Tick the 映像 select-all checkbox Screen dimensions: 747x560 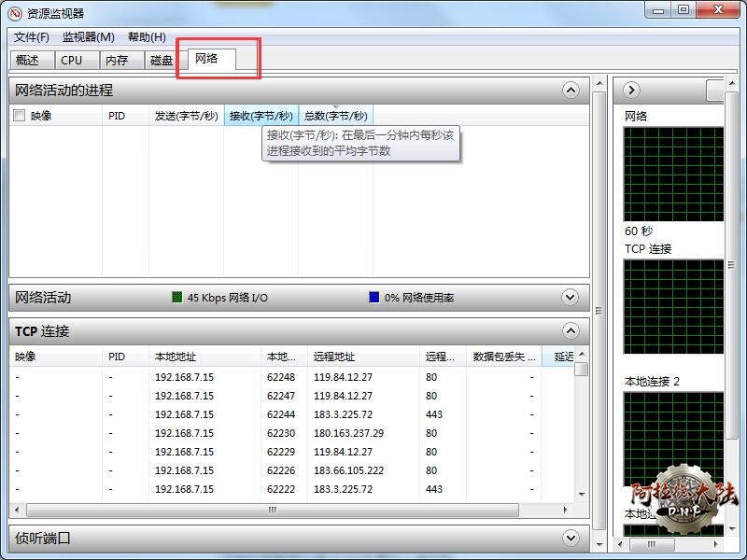20,116
